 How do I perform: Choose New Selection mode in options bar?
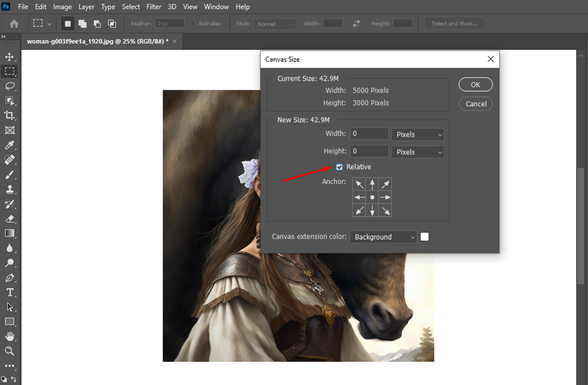click(68, 24)
